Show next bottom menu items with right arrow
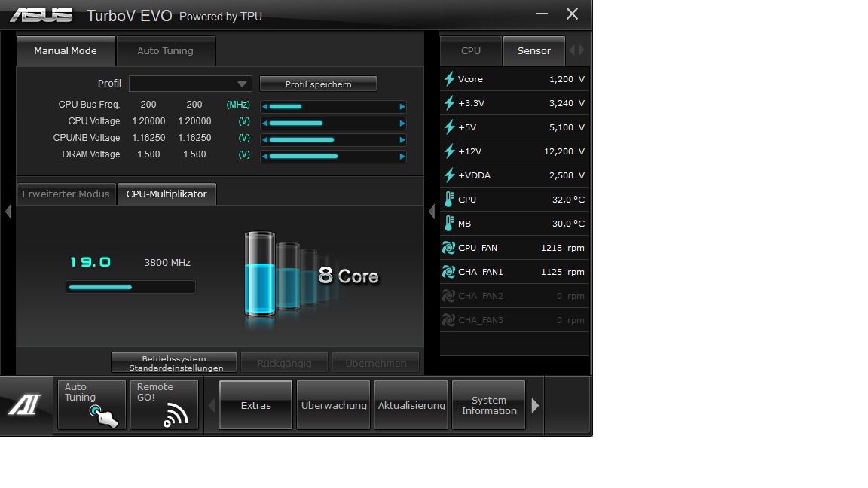The width and height of the screenshot is (868, 488). coord(535,406)
